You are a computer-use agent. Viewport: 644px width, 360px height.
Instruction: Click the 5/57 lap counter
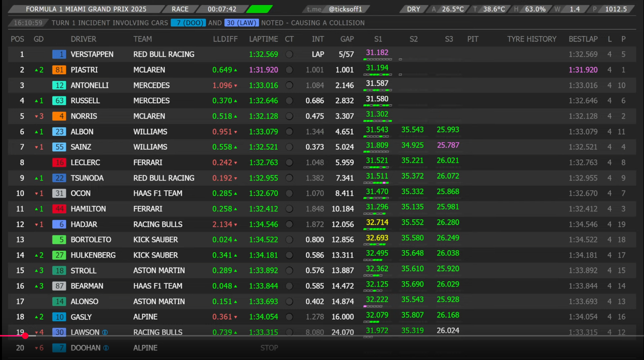point(346,54)
